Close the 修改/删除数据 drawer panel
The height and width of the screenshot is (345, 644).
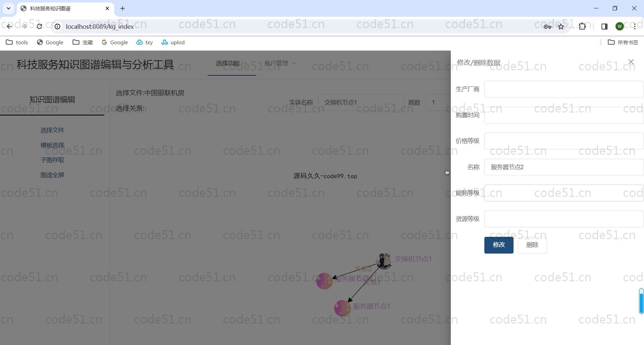click(x=631, y=62)
